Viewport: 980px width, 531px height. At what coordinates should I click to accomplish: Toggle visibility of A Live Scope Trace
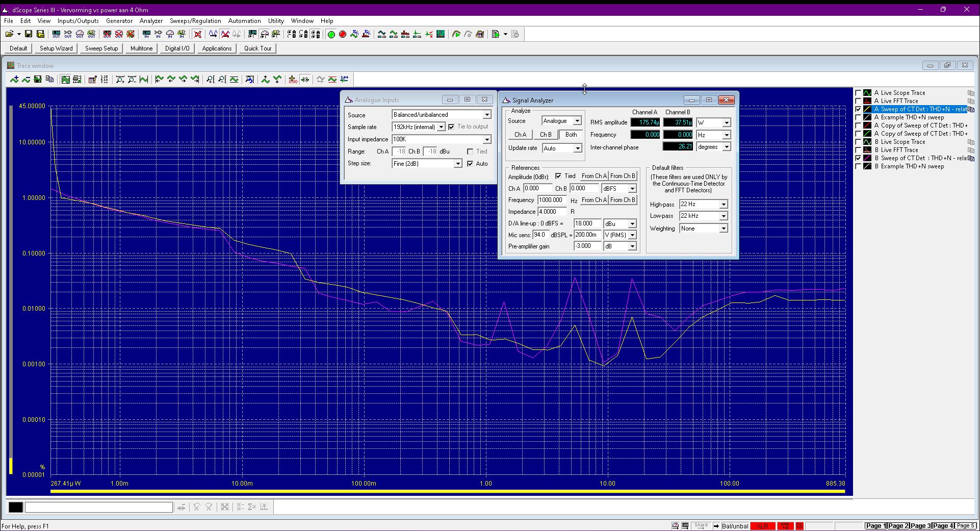coord(858,93)
